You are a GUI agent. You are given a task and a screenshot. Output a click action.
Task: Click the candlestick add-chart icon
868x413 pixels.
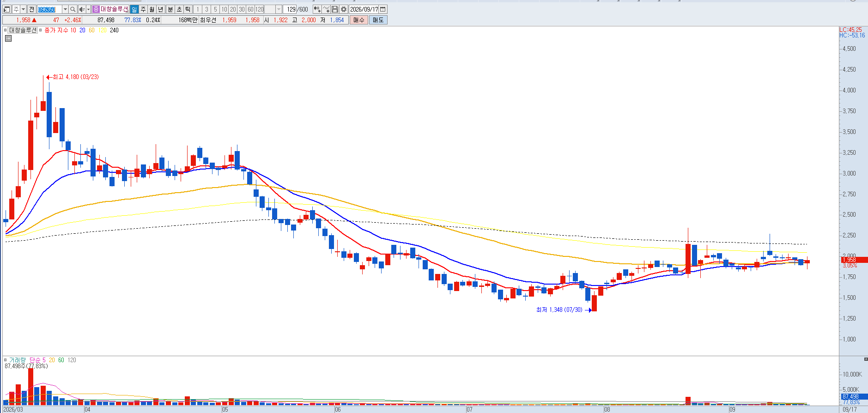pos(317,9)
